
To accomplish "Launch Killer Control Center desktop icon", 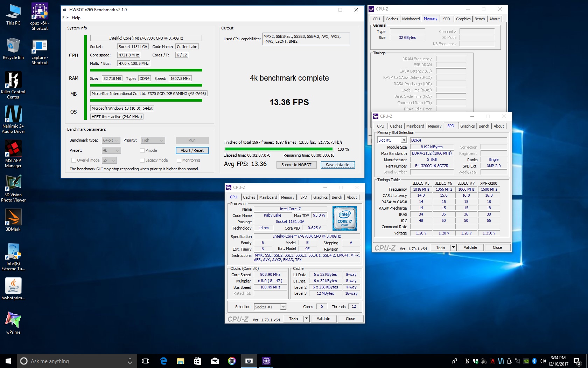I will [x=13, y=85].
